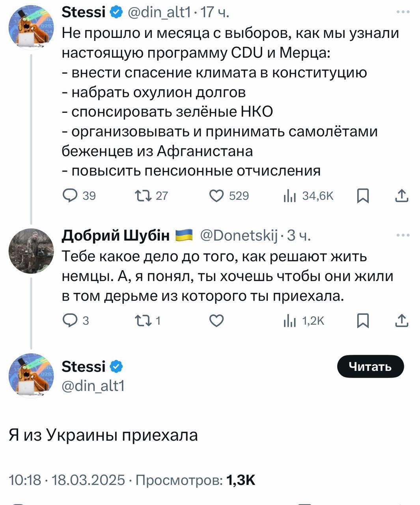
Task: View analytics showing 34,6K views
Action: click(289, 196)
